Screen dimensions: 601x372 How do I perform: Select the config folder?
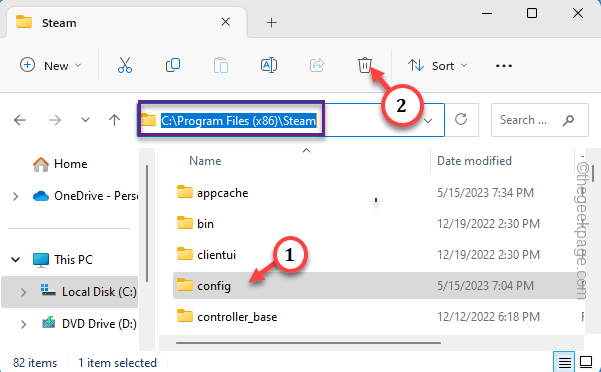click(214, 286)
